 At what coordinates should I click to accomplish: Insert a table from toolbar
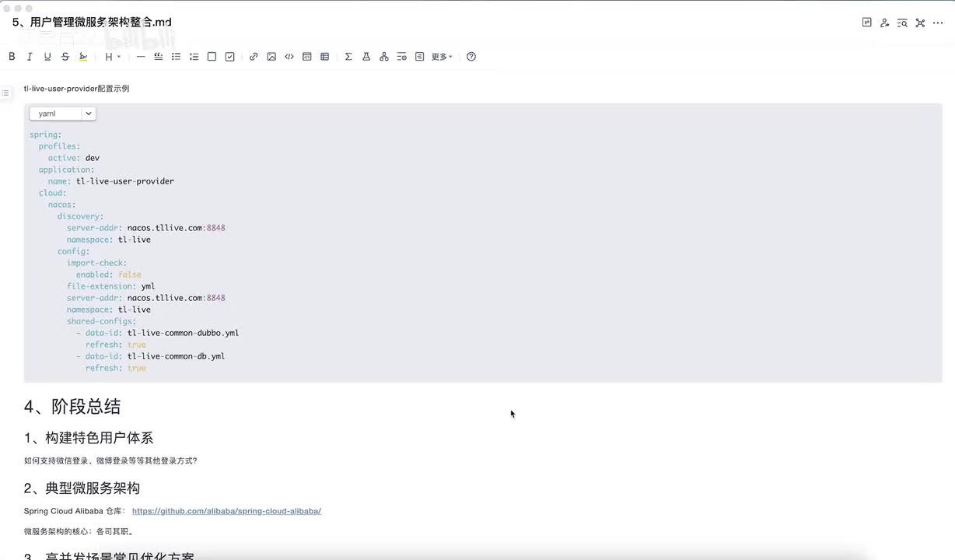pos(325,57)
